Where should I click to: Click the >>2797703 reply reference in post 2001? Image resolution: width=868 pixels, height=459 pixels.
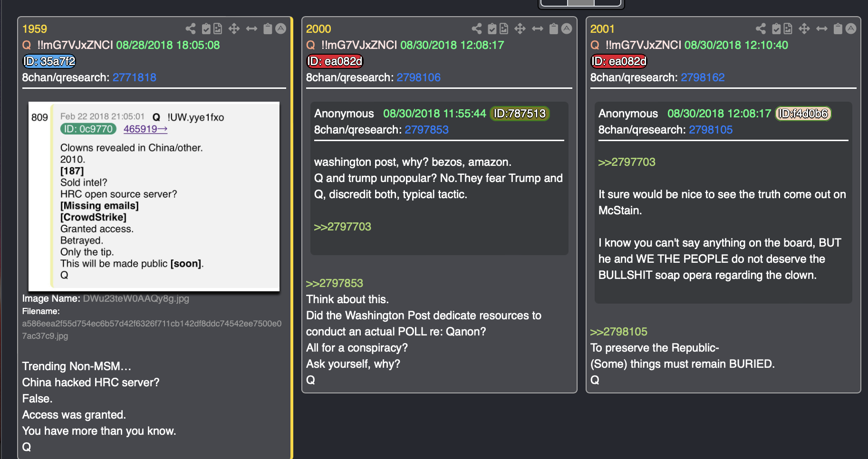(627, 162)
